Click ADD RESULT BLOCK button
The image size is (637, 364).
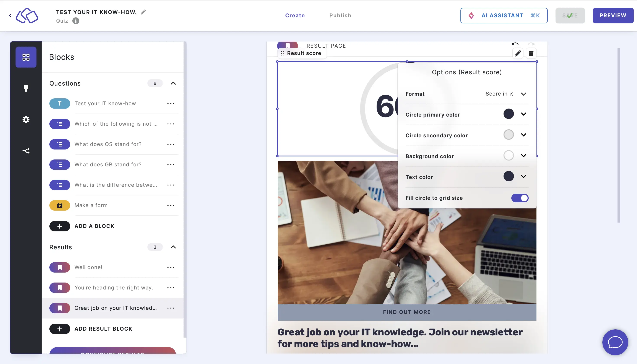[x=103, y=328]
